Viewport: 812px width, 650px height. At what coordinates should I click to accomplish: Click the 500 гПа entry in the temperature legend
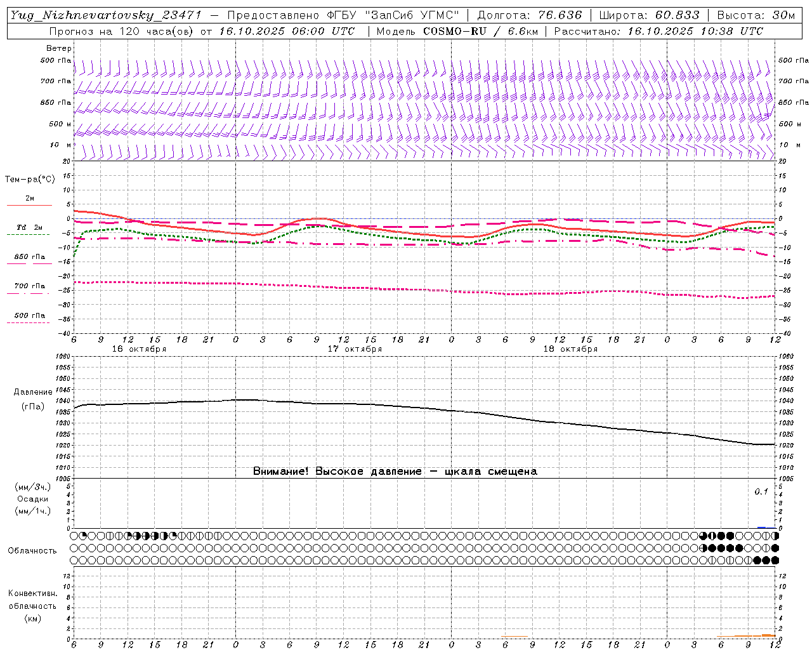tap(30, 315)
